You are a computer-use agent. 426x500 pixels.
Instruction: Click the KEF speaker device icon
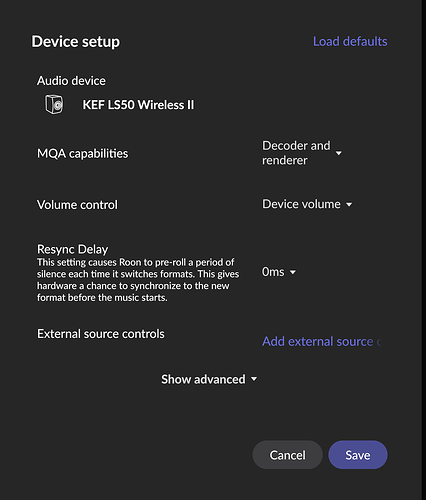tap(54, 104)
